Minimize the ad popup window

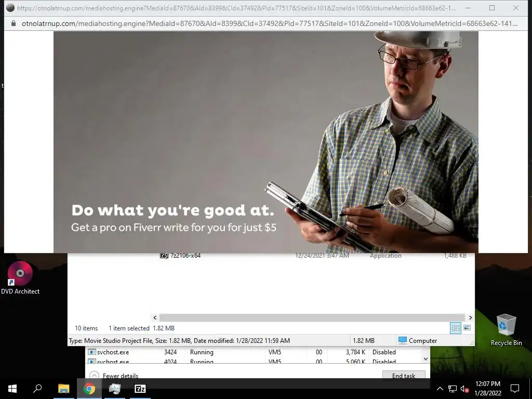468,8
